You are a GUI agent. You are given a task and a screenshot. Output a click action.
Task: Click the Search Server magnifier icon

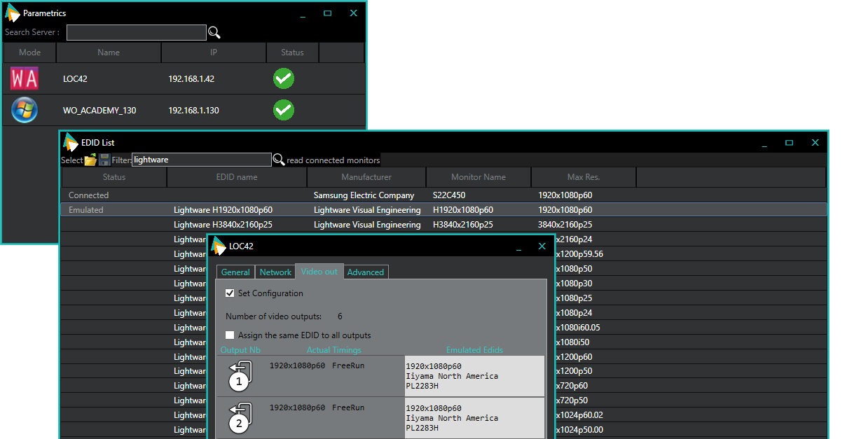tap(214, 33)
